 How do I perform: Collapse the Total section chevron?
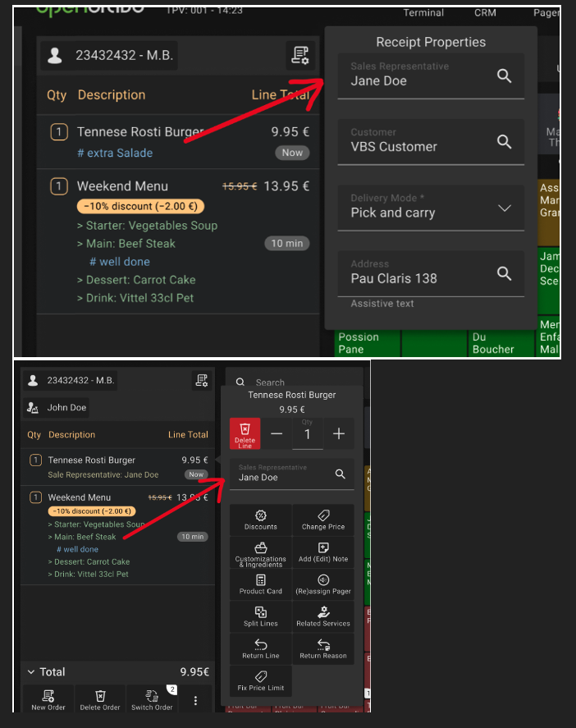31,671
